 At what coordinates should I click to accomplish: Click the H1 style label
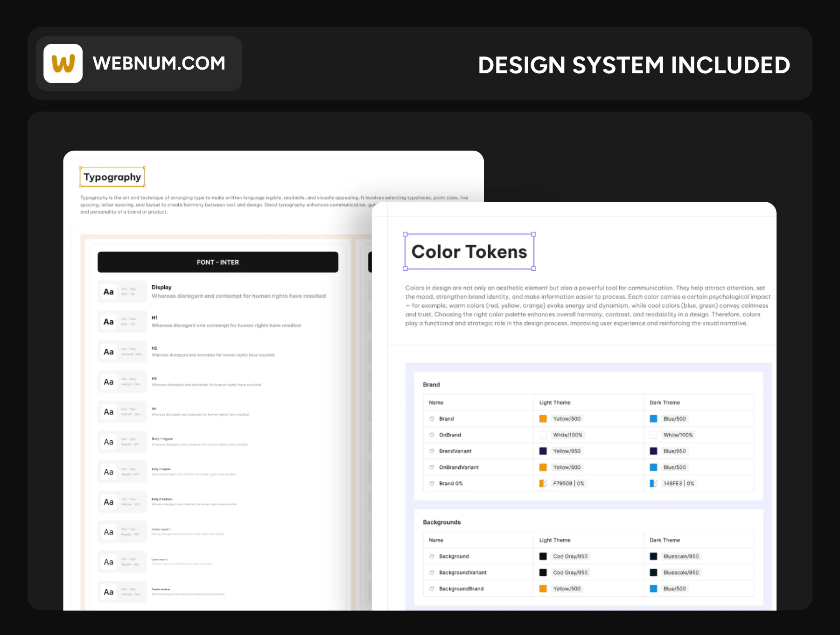154,317
